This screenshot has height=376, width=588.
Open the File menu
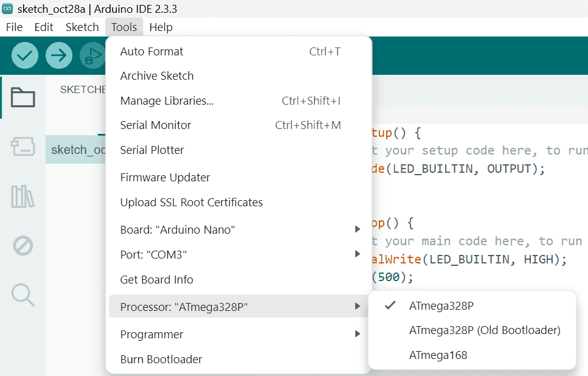point(14,27)
